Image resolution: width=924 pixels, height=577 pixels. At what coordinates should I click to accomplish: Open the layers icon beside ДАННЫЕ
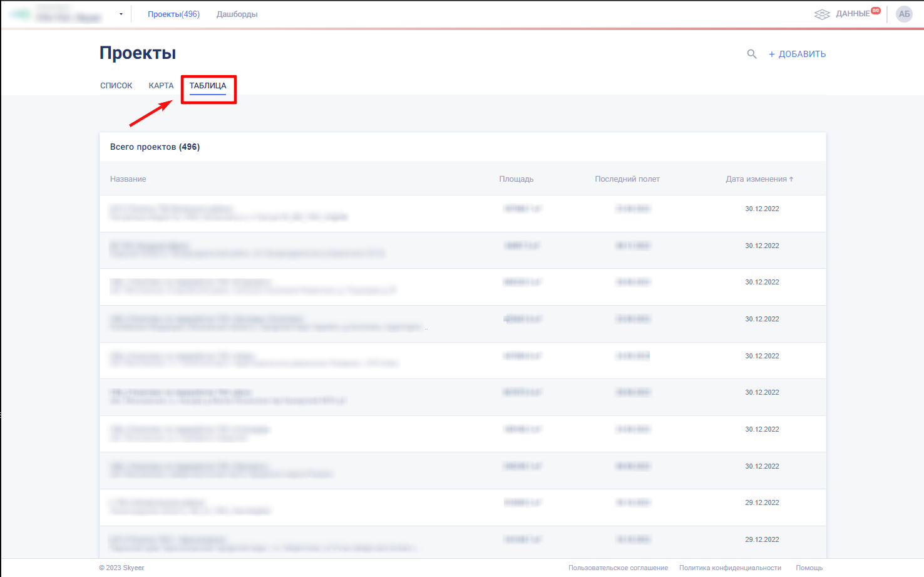(821, 14)
